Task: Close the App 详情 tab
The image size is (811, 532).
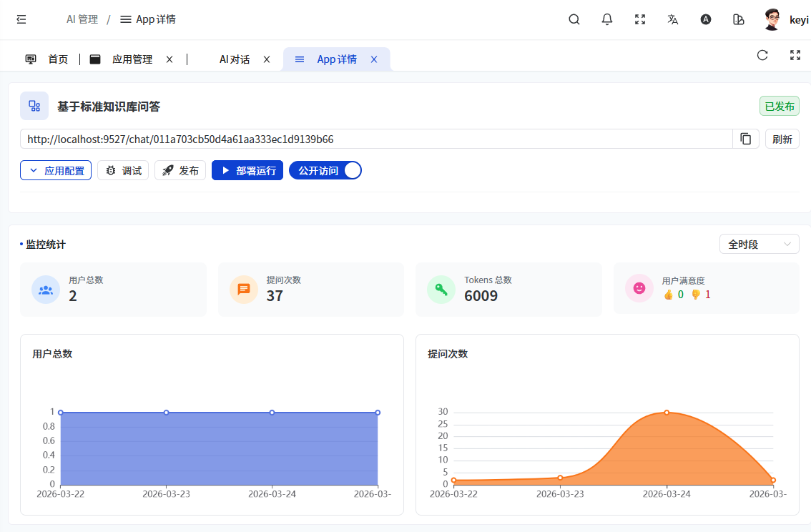Action: [373, 59]
